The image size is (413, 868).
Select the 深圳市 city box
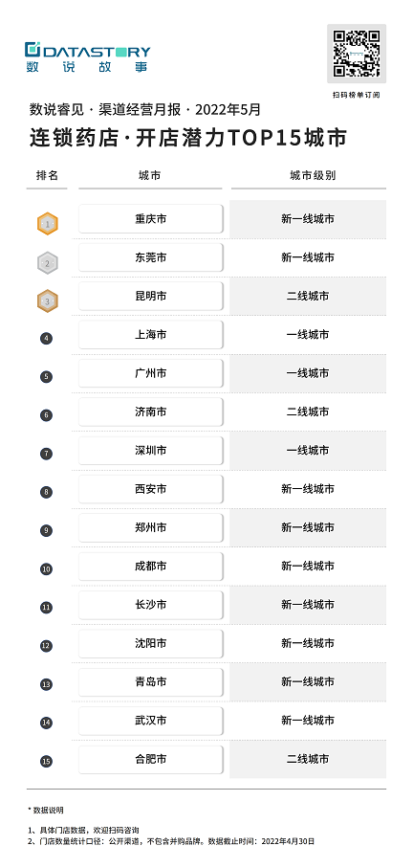151,450
